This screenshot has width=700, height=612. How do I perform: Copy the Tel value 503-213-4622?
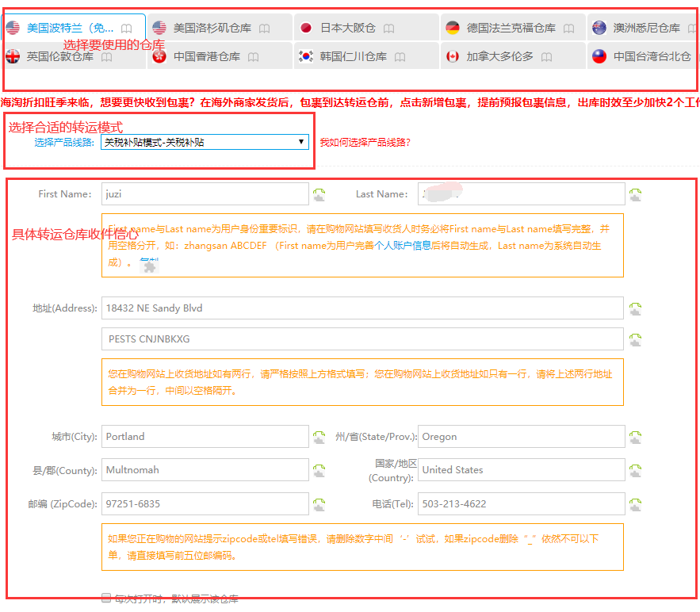point(635,504)
